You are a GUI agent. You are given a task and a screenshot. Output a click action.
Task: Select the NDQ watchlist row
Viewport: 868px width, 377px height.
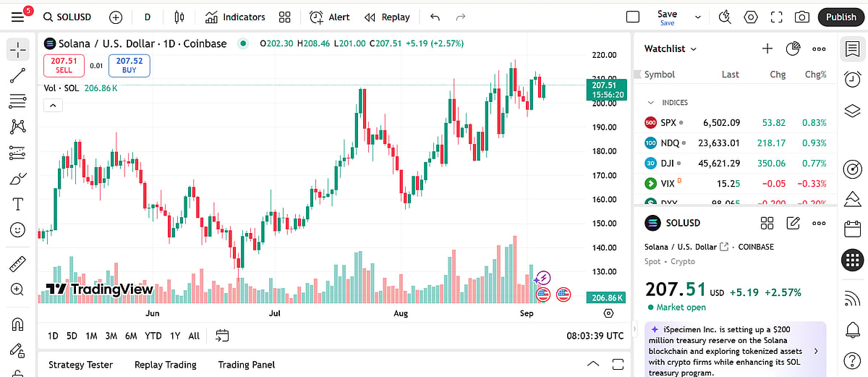[735, 143]
